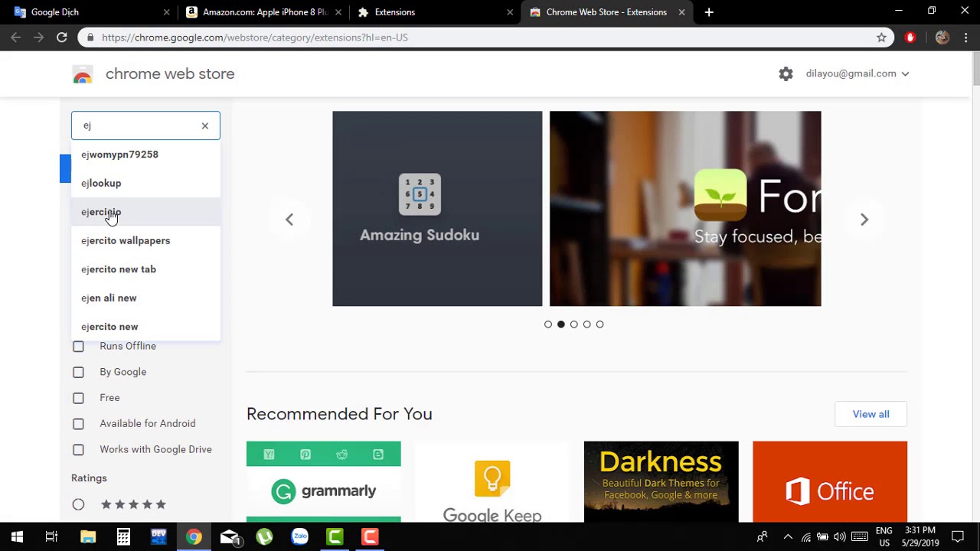Select the third carousel dot
Viewport: 980px width, 551px height.
coord(574,324)
